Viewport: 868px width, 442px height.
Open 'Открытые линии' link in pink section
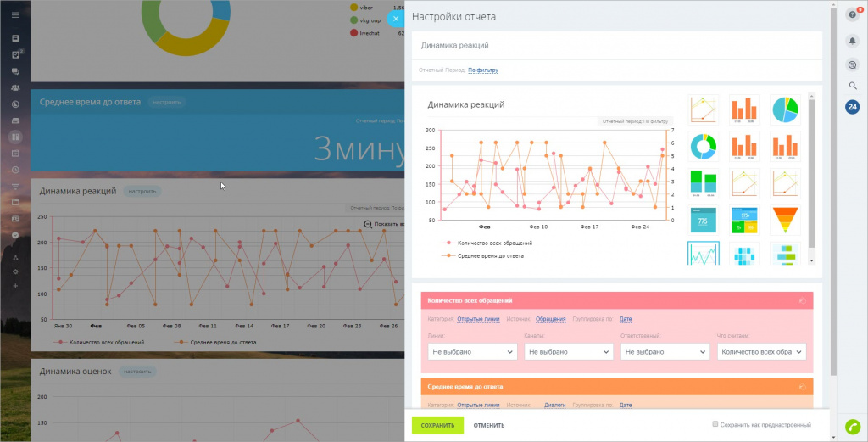pos(478,319)
